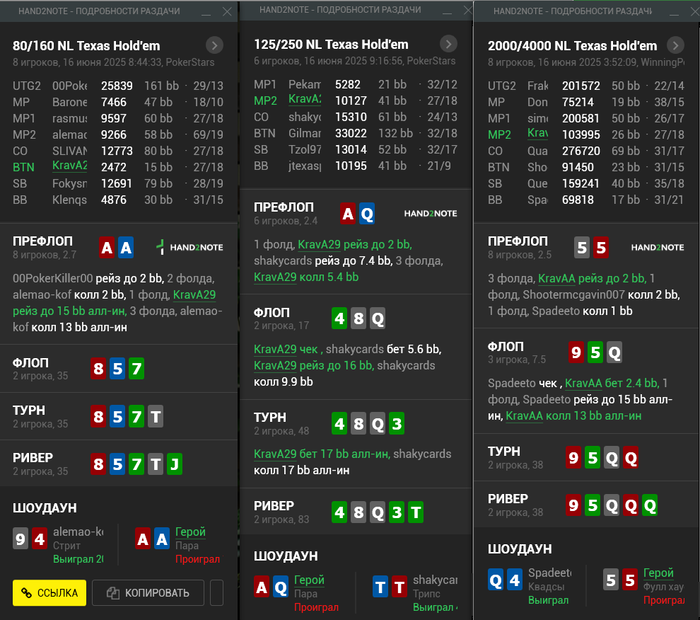
Task: Open KravA: player name in 125/250 MP2 row
Action: 304,99
